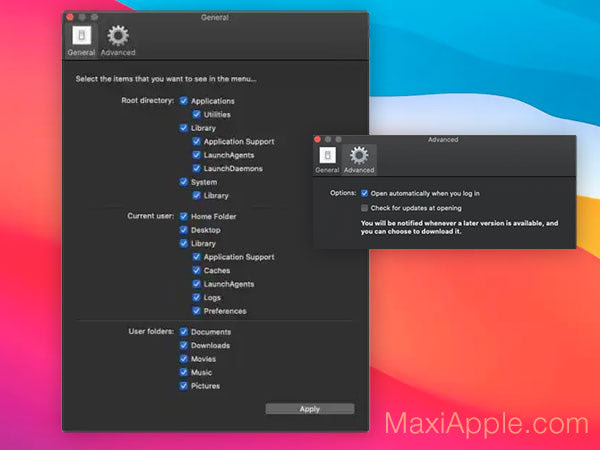Viewport: 600px width, 450px height.
Task: Close the General window
Action: click(70, 17)
